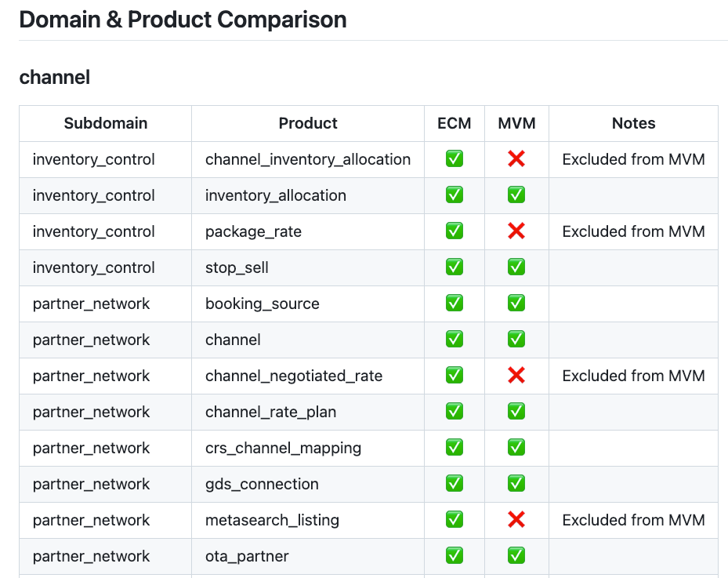Click MVM checkmark for stop_sell

(x=516, y=267)
